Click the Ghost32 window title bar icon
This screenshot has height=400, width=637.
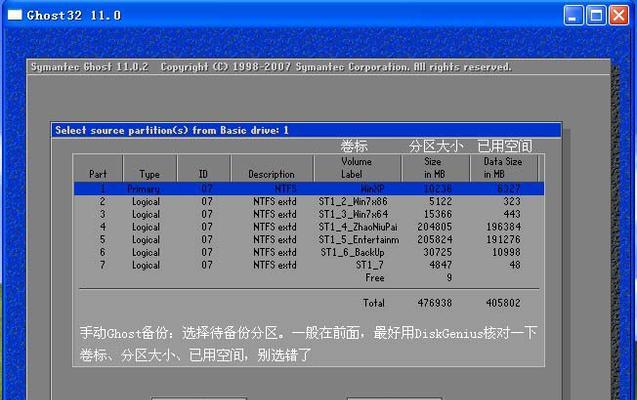tap(15, 15)
